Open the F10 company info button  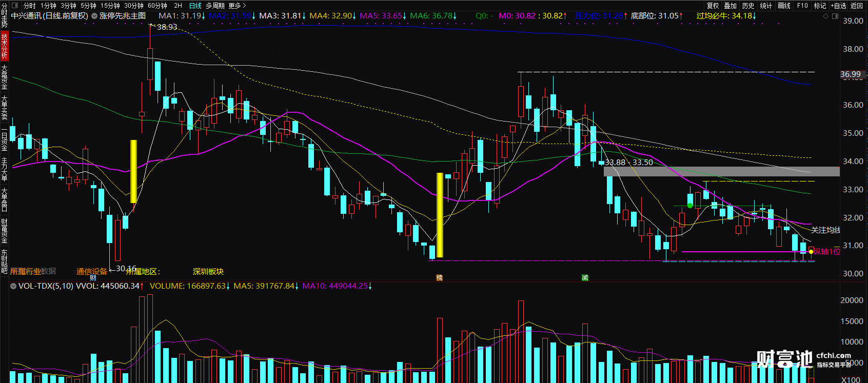tap(802, 6)
